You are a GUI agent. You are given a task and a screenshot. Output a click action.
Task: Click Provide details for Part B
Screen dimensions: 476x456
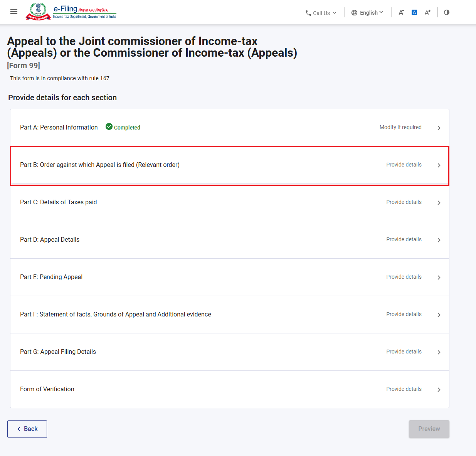click(404, 165)
